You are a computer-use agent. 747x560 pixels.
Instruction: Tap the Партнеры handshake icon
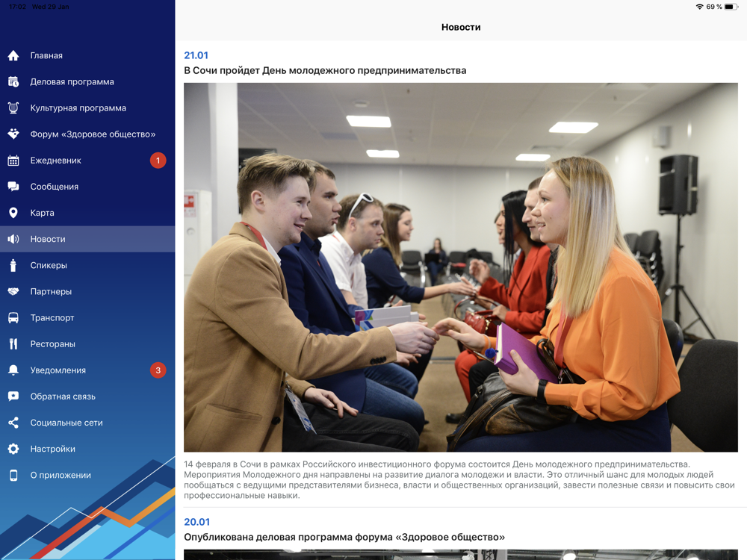click(13, 291)
